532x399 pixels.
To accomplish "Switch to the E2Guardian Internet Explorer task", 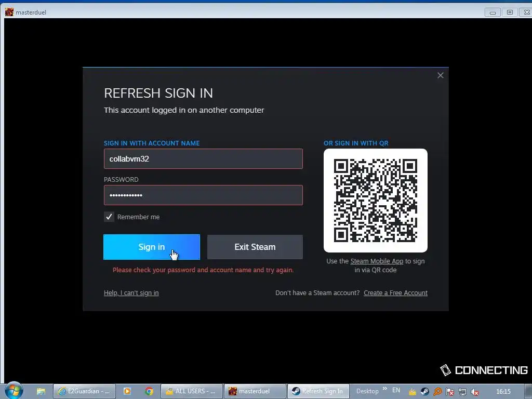I will point(85,391).
